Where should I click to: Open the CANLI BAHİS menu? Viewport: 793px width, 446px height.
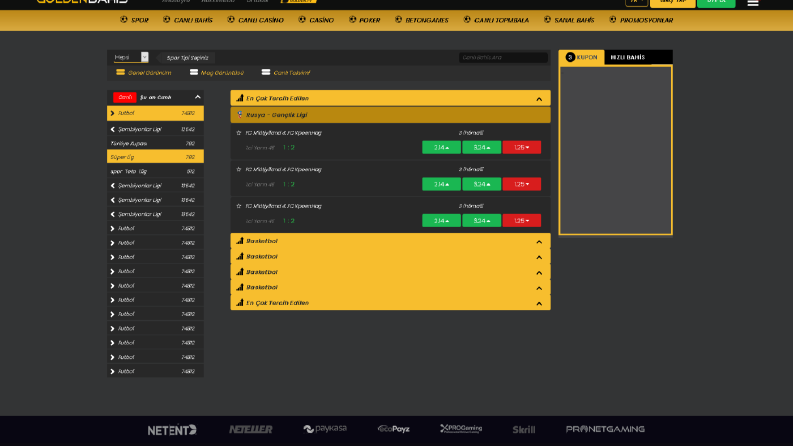pyautogui.click(x=193, y=20)
